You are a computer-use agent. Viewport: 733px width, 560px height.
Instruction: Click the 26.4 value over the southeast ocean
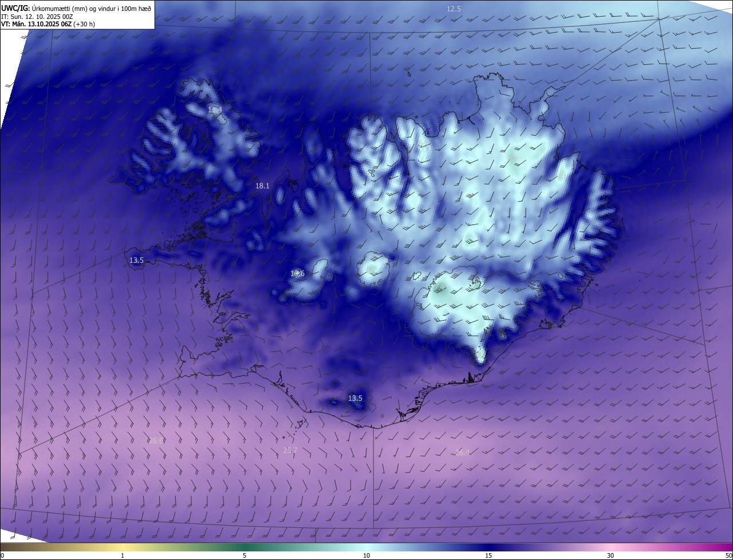click(462, 452)
